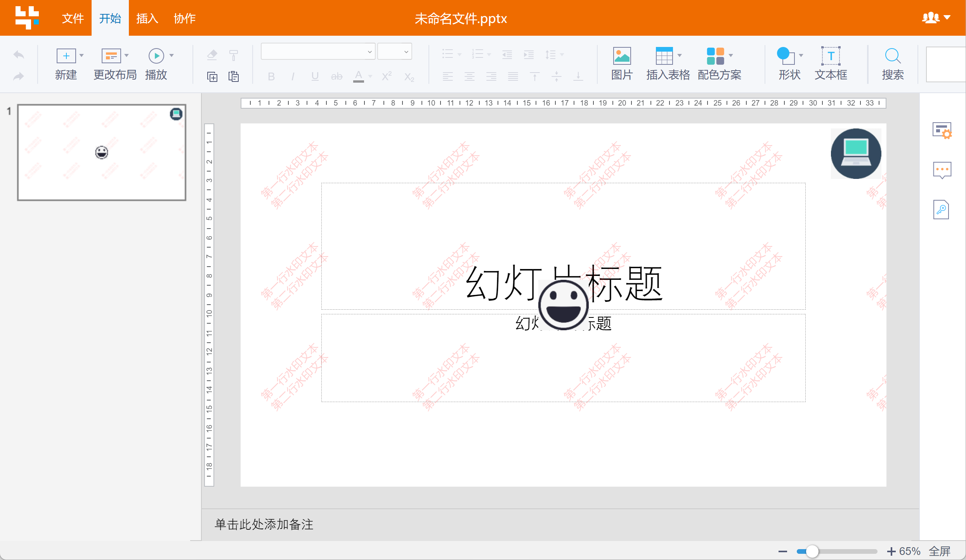Screen dimensions: 966x560
Task: Click the 更改布局 layout icon
Action: pos(111,55)
